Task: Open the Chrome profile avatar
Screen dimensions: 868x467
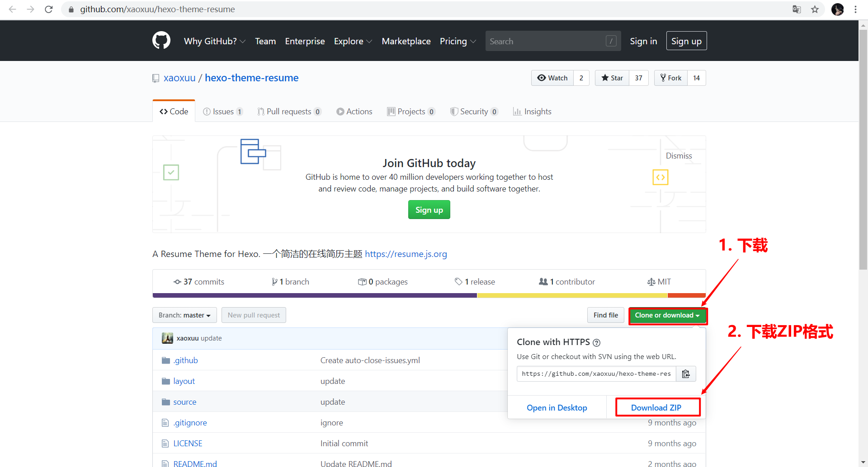Action: (x=837, y=9)
